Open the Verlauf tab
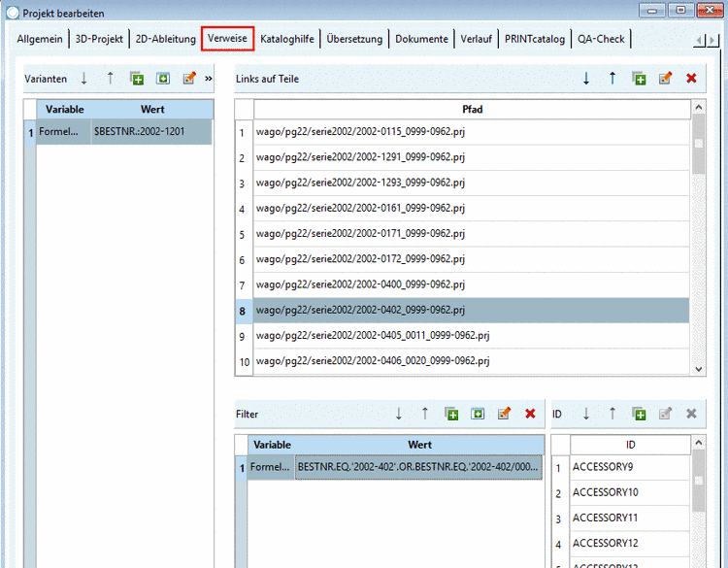 tap(476, 39)
